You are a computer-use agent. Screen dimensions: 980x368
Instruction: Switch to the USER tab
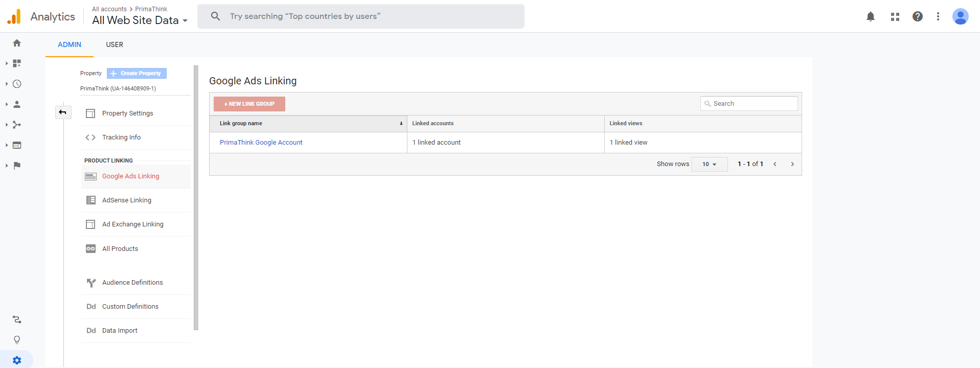pos(115,44)
